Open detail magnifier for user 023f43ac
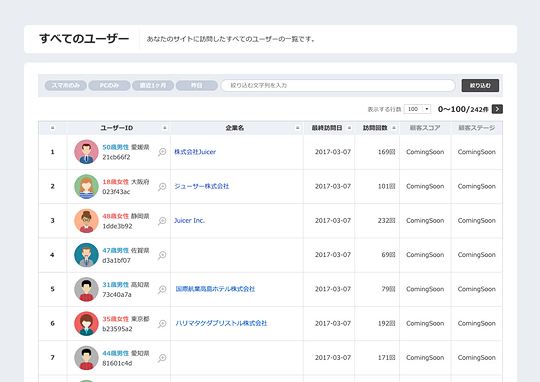The height and width of the screenshot is (382, 540). (x=162, y=186)
